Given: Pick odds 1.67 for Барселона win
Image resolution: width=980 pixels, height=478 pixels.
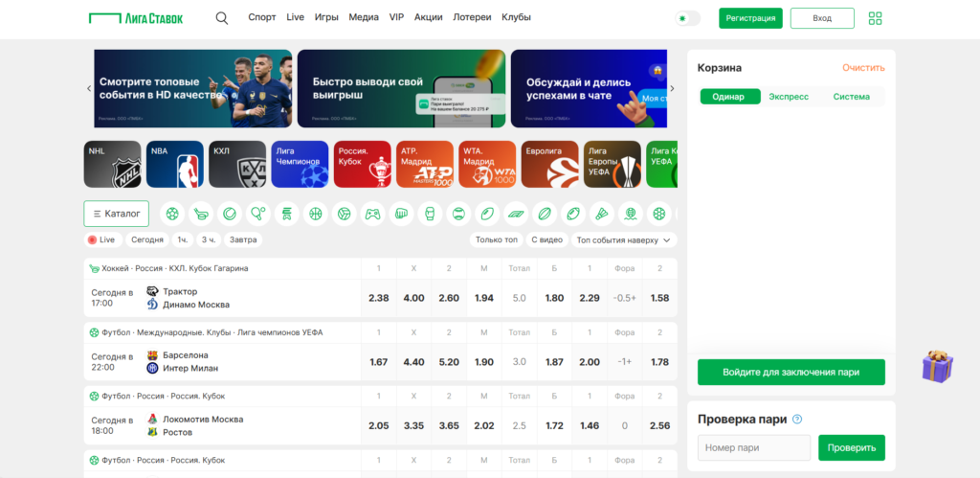Looking at the screenshot, I should coord(379,362).
